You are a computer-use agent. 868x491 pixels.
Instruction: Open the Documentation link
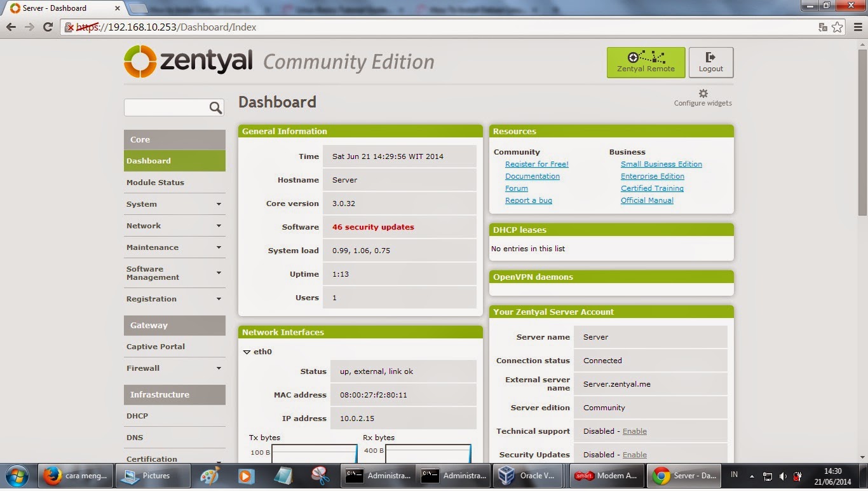click(x=532, y=176)
